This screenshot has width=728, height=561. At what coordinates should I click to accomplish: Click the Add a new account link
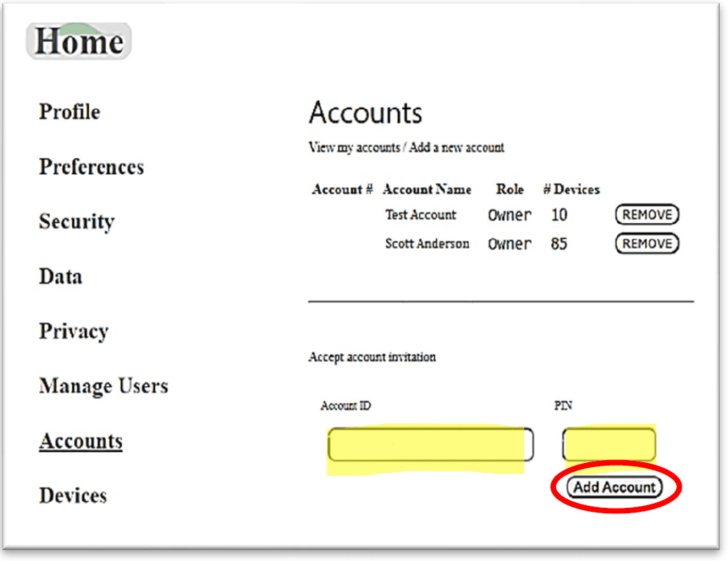tap(458, 147)
